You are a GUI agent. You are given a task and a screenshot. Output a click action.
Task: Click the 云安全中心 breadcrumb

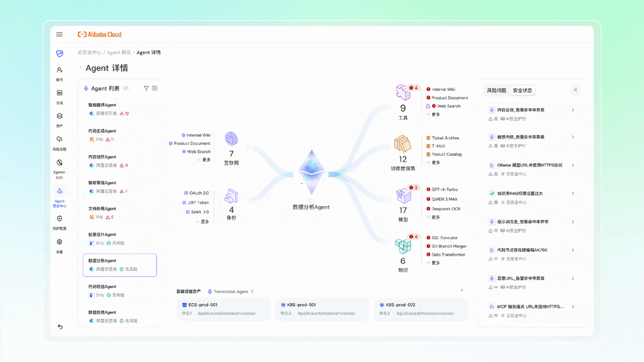pyautogui.click(x=90, y=53)
